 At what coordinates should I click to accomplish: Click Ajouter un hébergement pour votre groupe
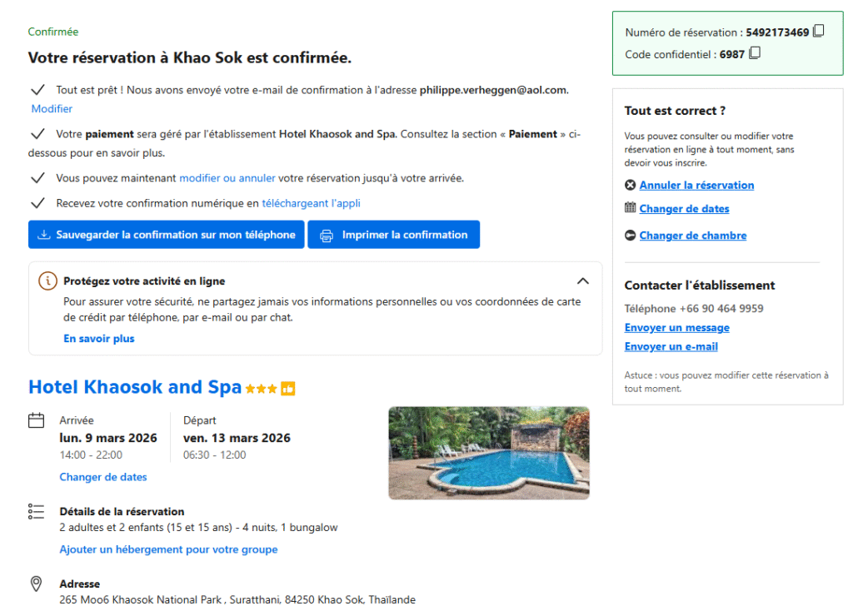pyautogui.click(x=168, y=549)
